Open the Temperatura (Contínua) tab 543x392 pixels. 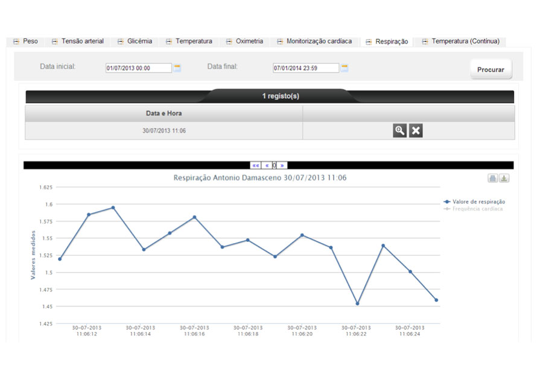461,42
